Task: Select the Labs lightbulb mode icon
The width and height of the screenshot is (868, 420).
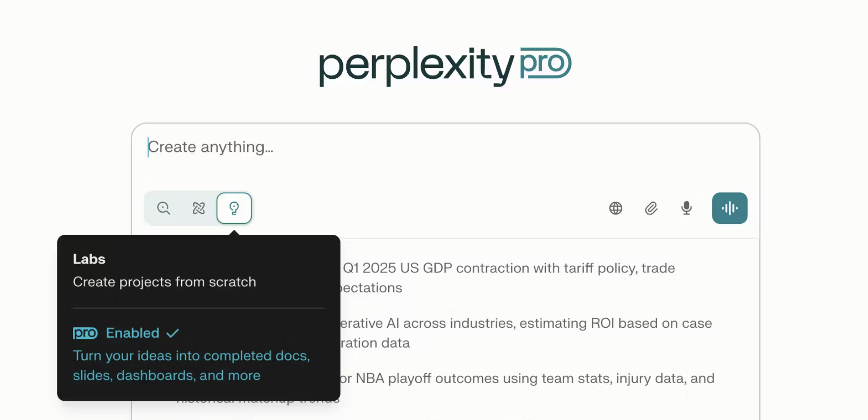Action: click(234, 208)
